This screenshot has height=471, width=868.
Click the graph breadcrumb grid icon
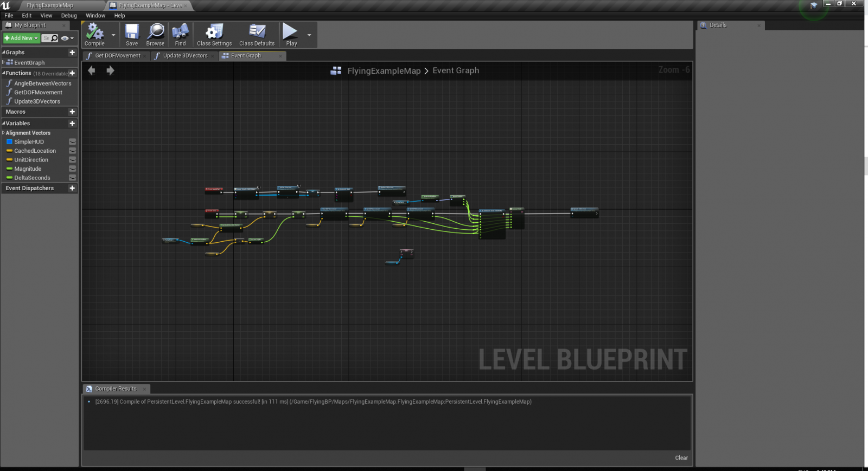pyautogui.click(x=336, y=70)
